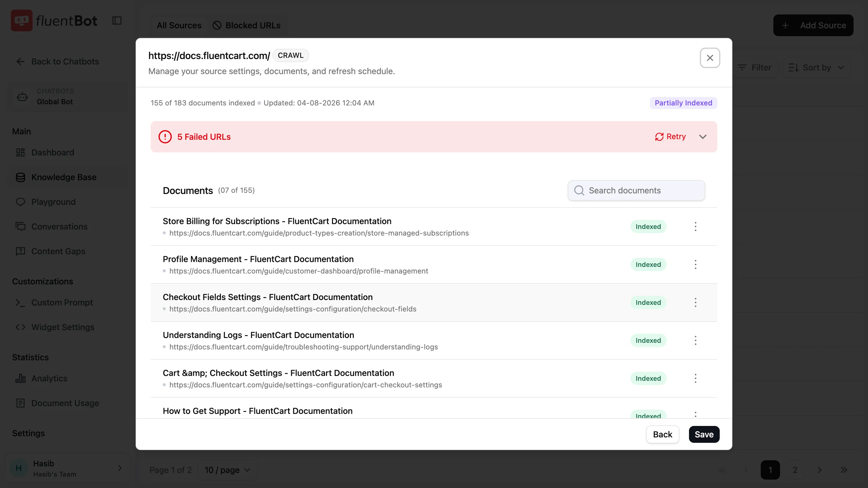Viewport: 868px width, 488px height.
Task: Open options for Profile Management document
Action: click(x=696, y=265)
